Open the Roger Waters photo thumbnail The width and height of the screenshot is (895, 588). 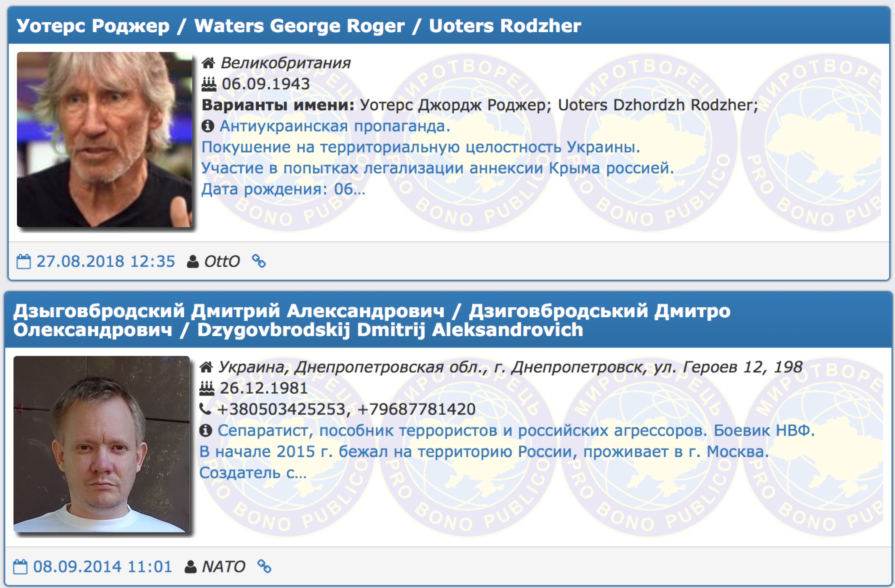point(105,139)
